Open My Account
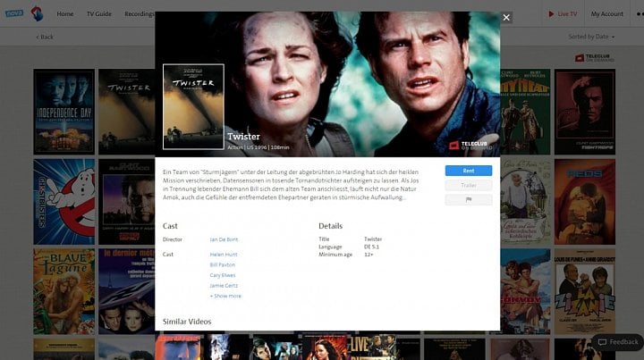644x360 pixels. tap(606, 14)
